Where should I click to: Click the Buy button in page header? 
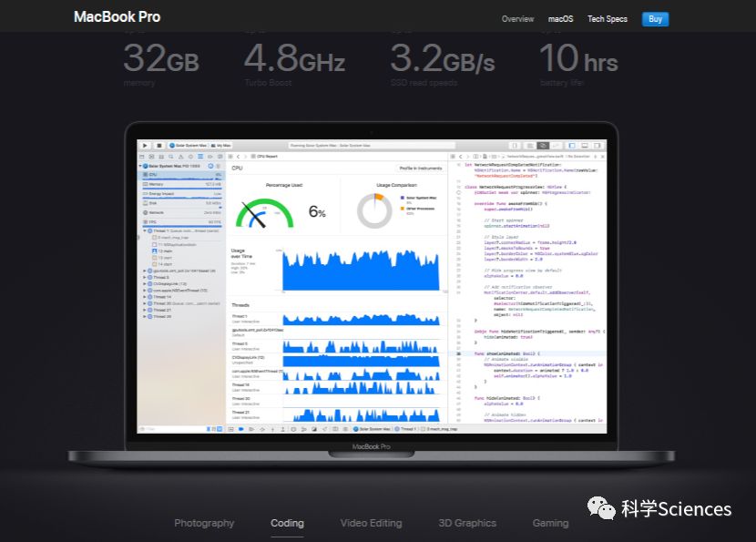pos(655,19)
